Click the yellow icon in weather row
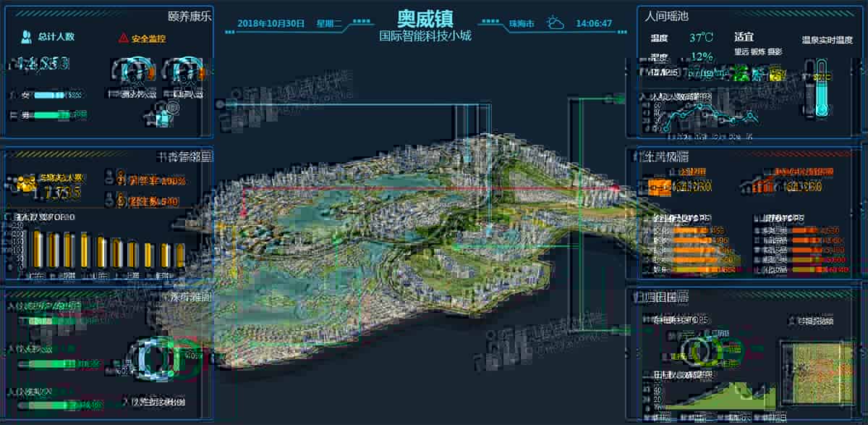 click(776, 73)
